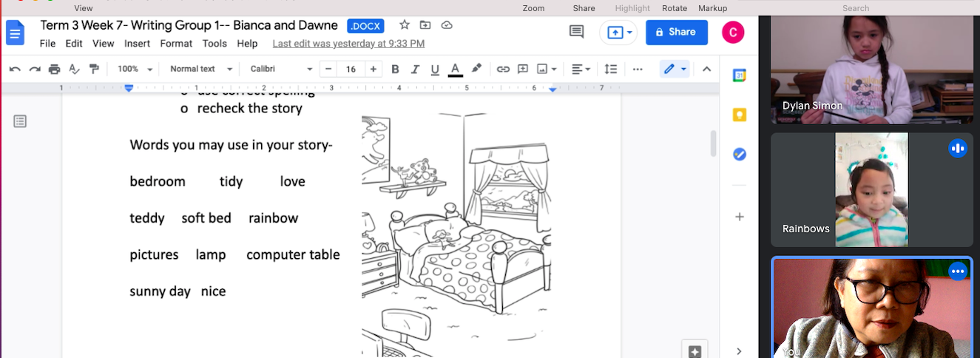Viewport: 980px width, 358px height.
Task: Open the File menu
Action: click(47, 44)
